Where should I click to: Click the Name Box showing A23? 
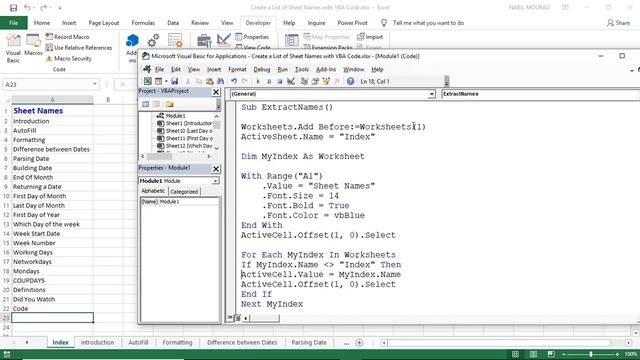47,84
